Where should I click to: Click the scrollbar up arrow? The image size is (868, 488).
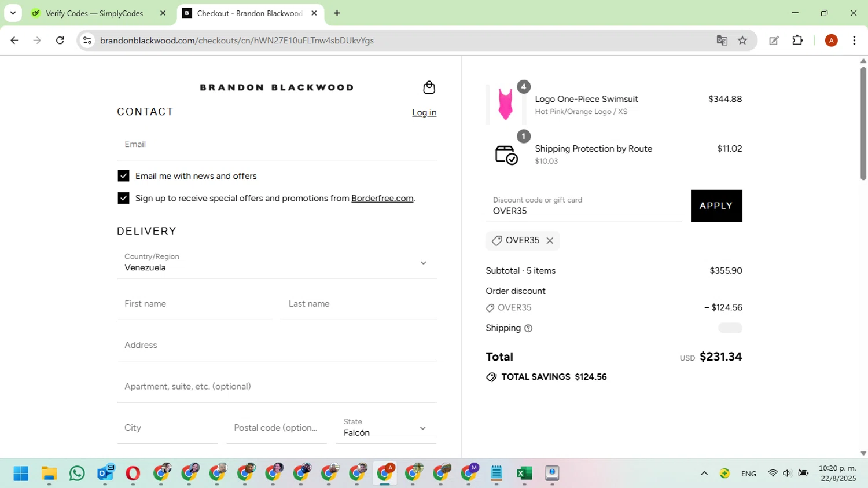pyautogui.click(x=863, y=61)
